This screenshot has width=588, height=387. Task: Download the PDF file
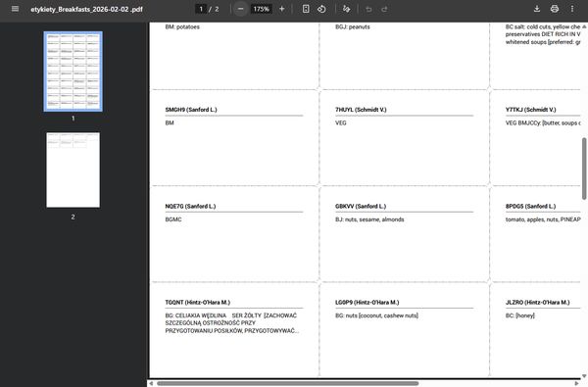pyautogui.click(x=537, y=9)
